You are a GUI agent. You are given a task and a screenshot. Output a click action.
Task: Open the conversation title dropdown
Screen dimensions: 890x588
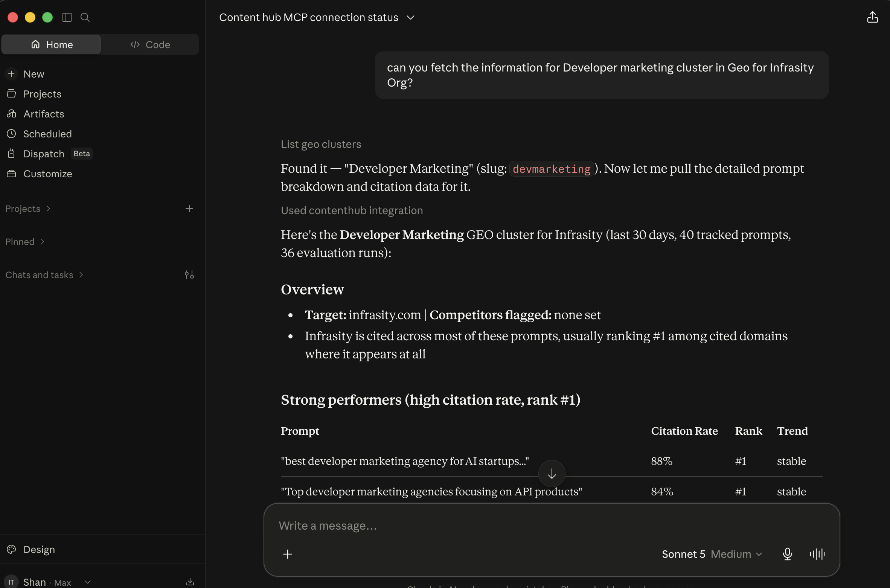pyautogui.click(x=411, y=17)
